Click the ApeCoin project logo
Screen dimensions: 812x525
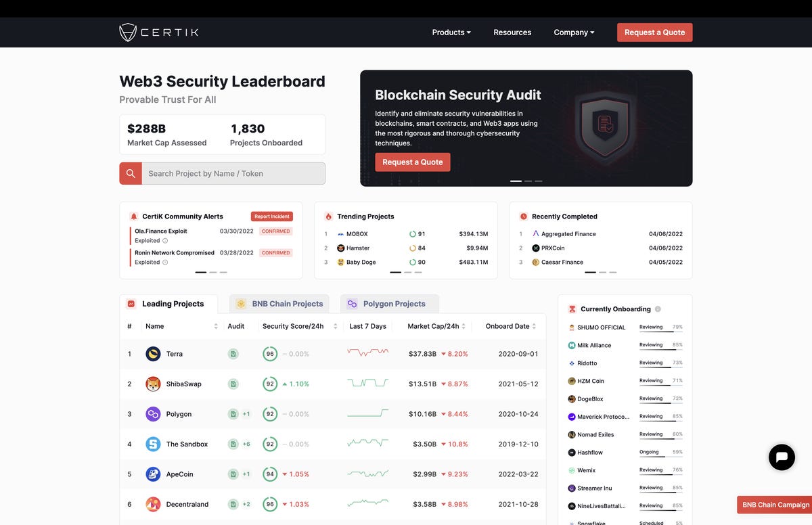coord(153,474)
